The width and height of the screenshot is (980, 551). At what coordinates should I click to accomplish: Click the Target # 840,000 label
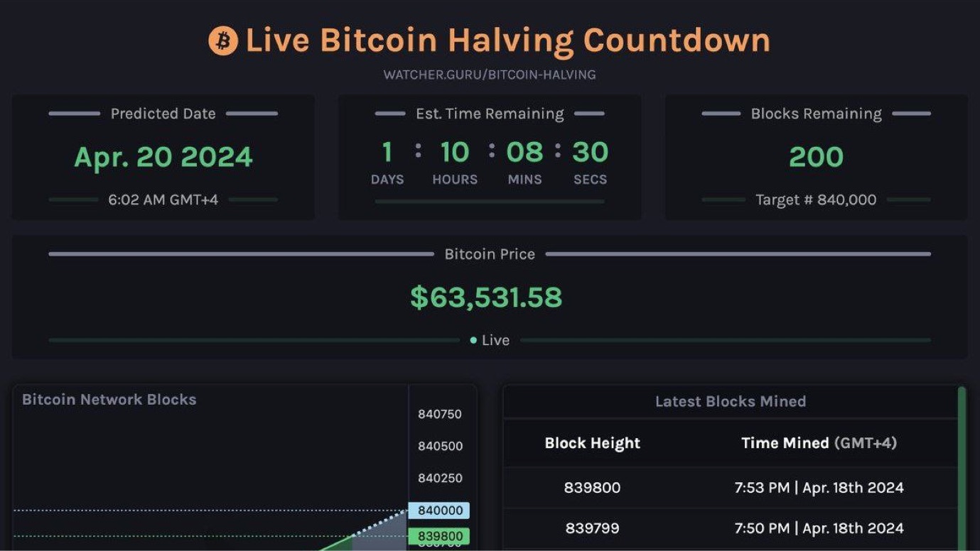[x=816, y=200]
